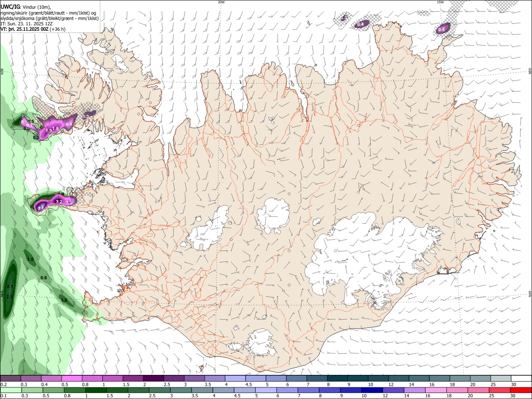Screen dimensions: 532x399
Task: Click the grey-purple 0.2–0.3 upper legend swatch
Action: click(x=10, y=379)
